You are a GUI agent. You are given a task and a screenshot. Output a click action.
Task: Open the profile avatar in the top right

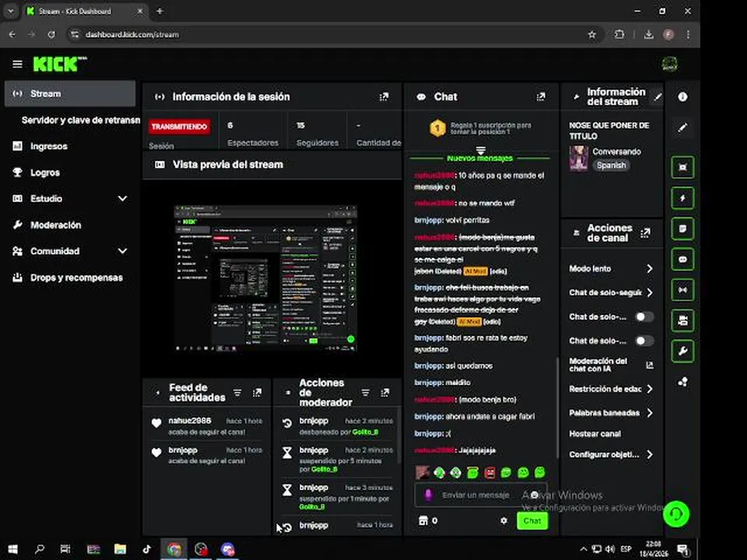click(x=670, y=64)
